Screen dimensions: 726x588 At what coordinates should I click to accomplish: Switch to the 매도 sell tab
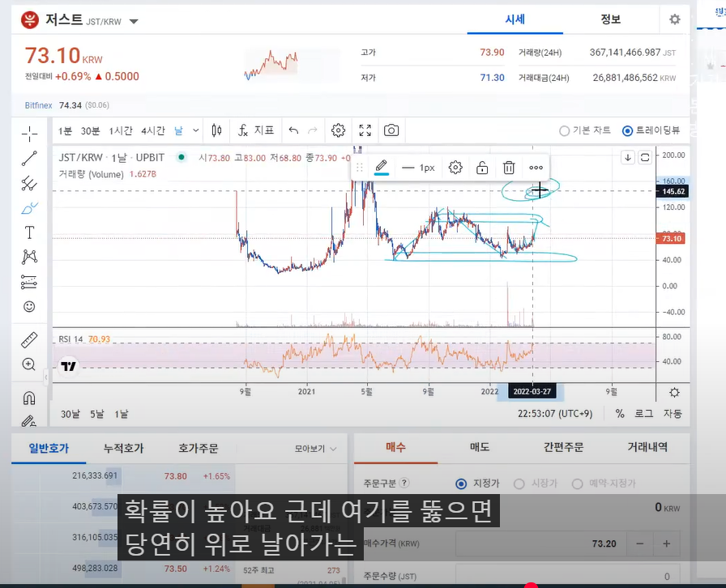(480, 447)
